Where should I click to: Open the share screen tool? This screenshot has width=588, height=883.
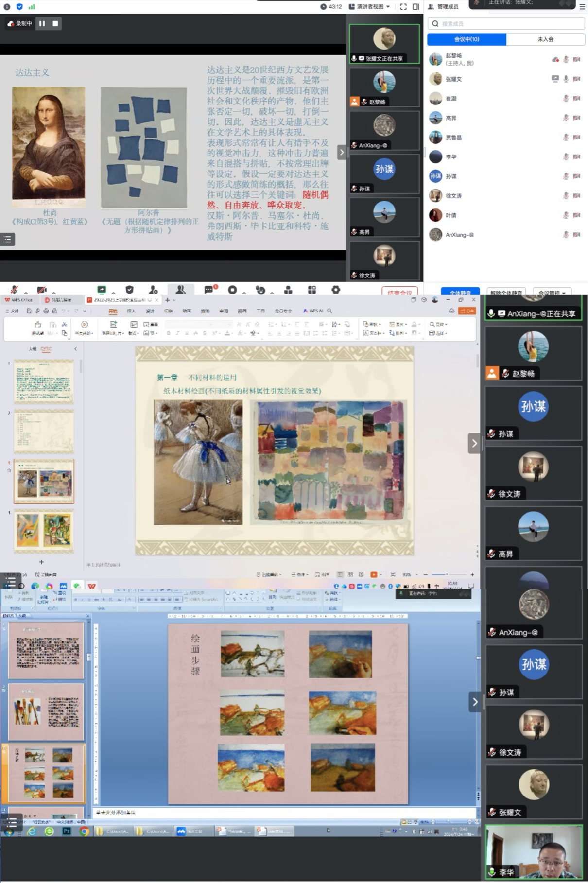102,290
